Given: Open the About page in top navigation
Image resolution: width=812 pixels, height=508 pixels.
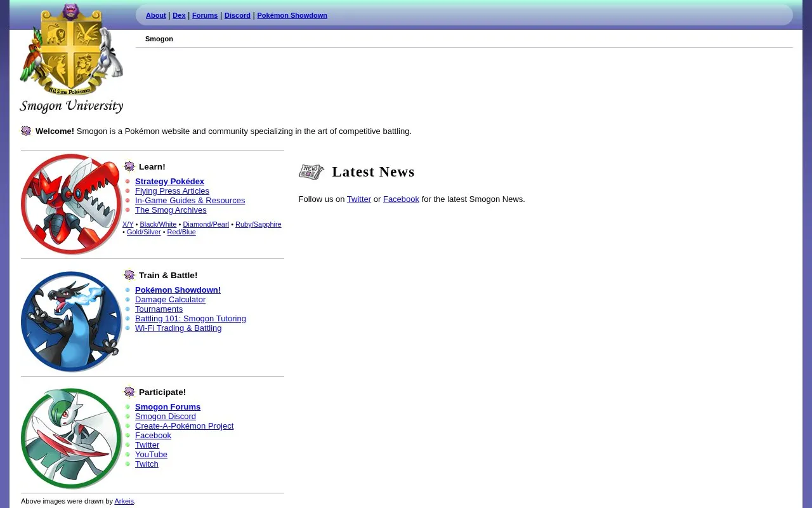Looking at the screenshot, I should 156,15.
